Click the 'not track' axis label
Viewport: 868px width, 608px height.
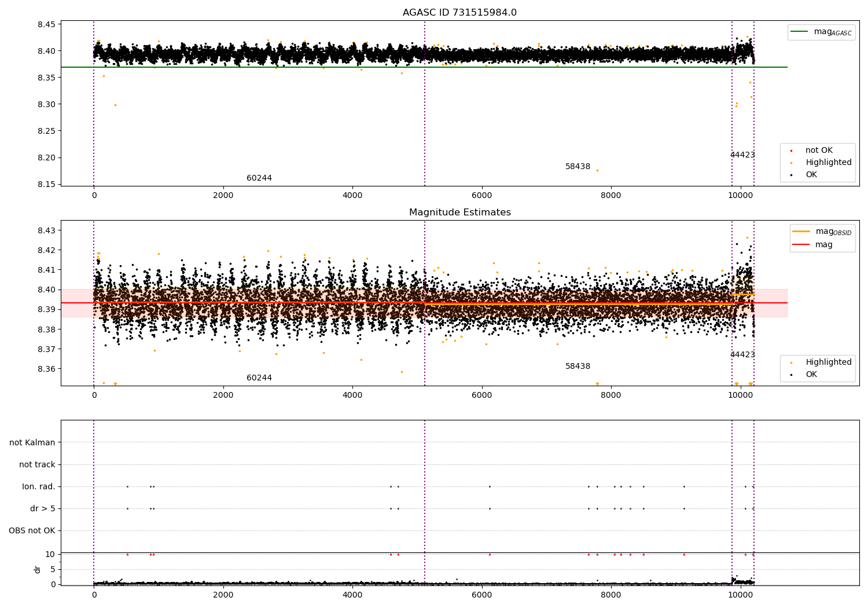[37, 464]
